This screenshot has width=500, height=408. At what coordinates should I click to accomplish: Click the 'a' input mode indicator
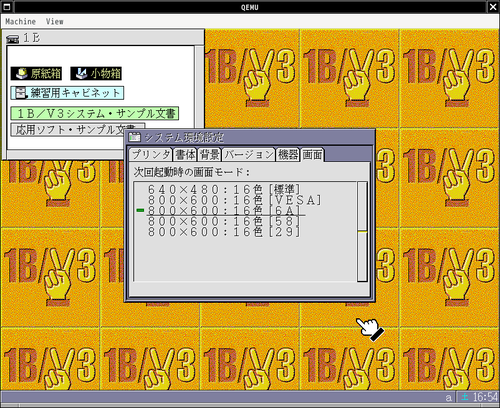449,397
